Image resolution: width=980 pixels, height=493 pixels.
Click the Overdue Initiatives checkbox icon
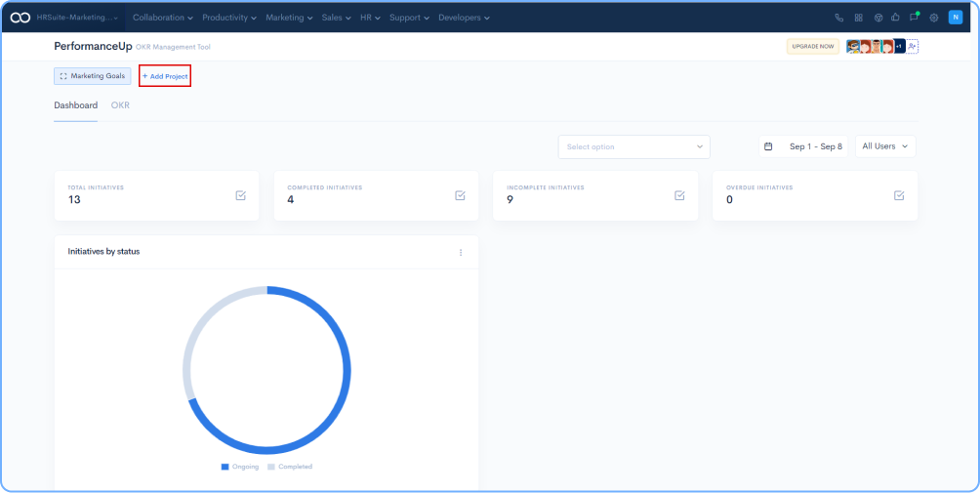(899, 195)
